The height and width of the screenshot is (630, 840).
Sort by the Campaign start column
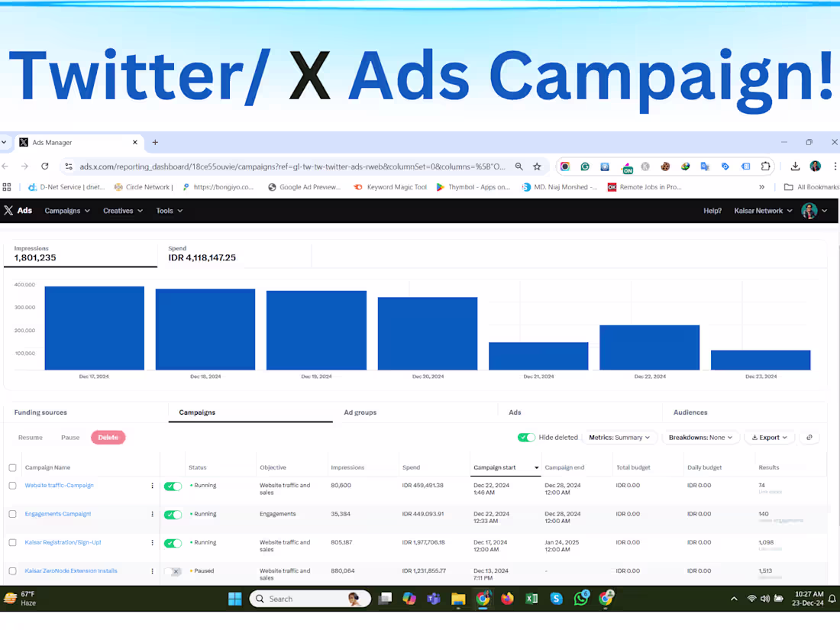point(506,467)
